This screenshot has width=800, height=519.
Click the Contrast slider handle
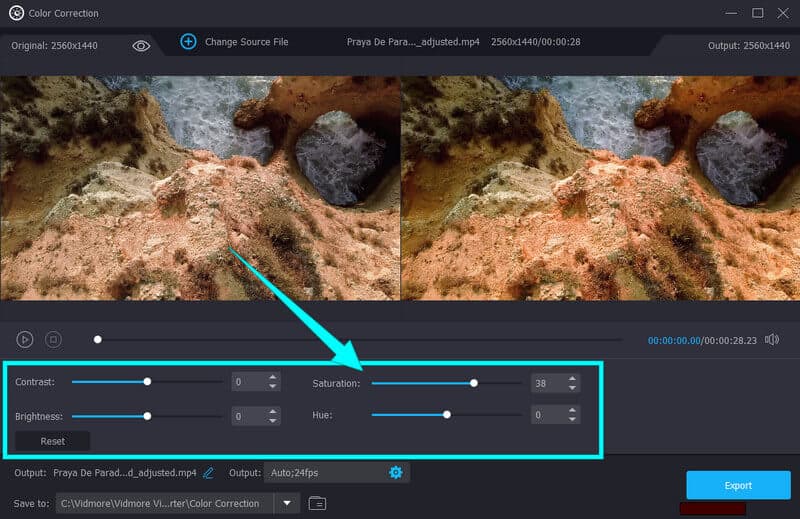point(147,382)
